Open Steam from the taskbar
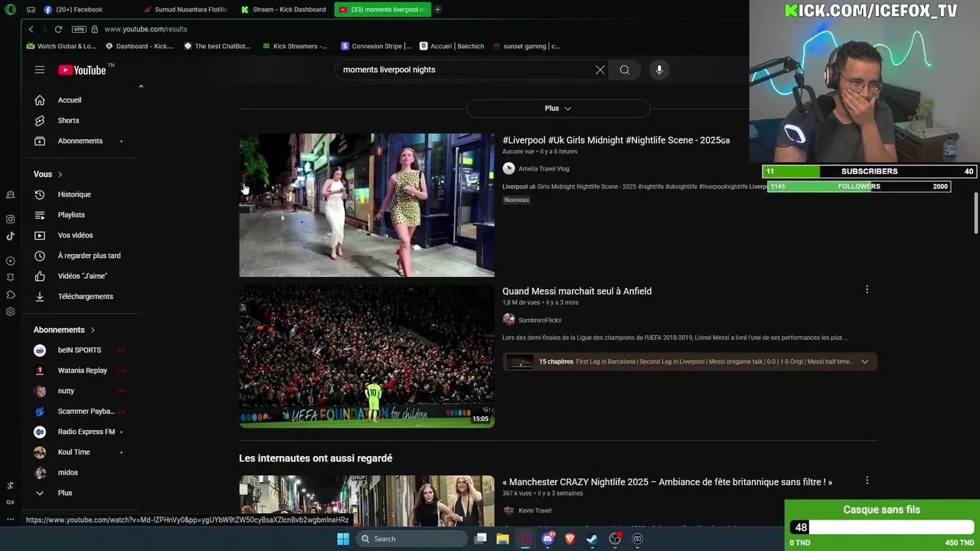 592,539
